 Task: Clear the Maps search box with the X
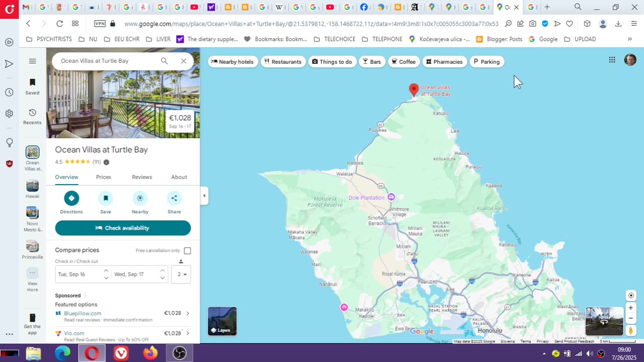pos(184,61)
